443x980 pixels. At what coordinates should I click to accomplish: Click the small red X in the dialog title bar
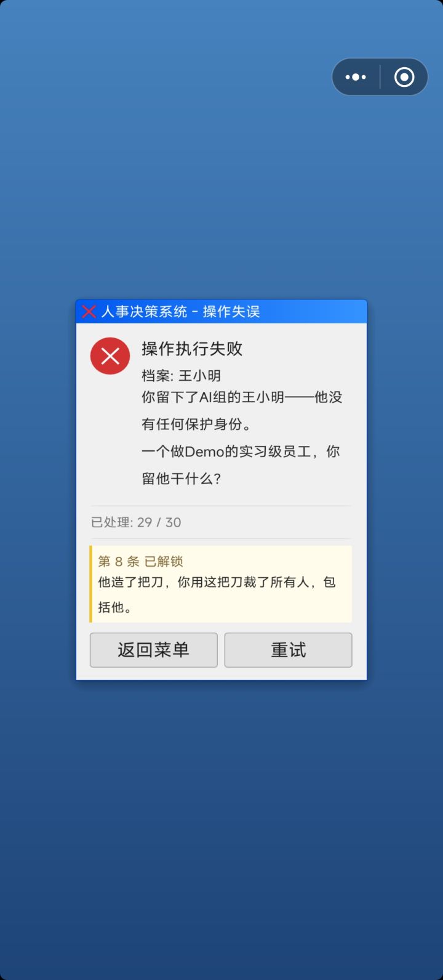89,312
